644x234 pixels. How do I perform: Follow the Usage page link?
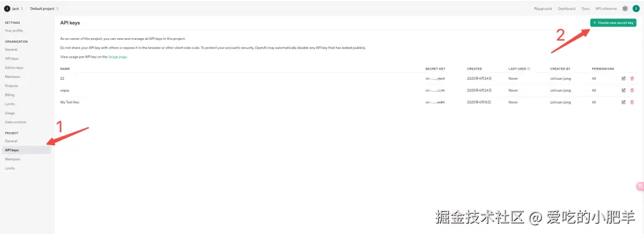[x=117, y=57]
